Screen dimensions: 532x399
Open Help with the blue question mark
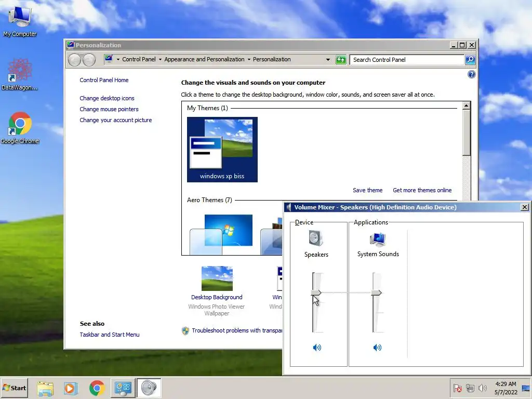click(x=471, y=74)
